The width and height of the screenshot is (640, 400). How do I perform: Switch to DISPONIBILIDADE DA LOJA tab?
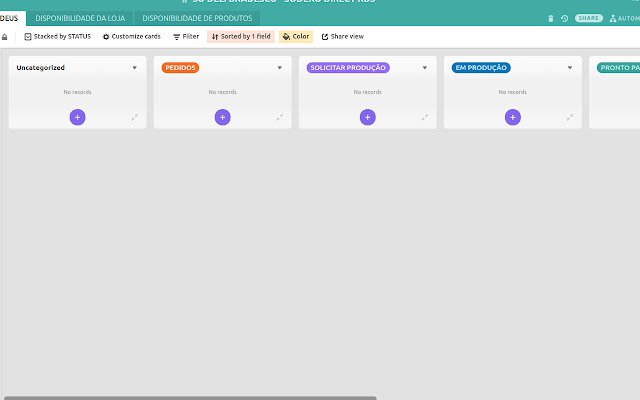pos(80,18)
